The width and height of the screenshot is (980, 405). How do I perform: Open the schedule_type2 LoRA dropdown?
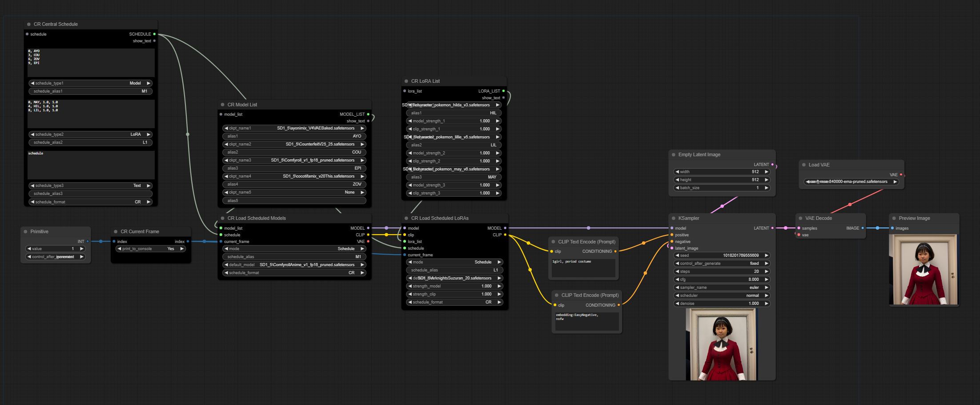[90, 134]
